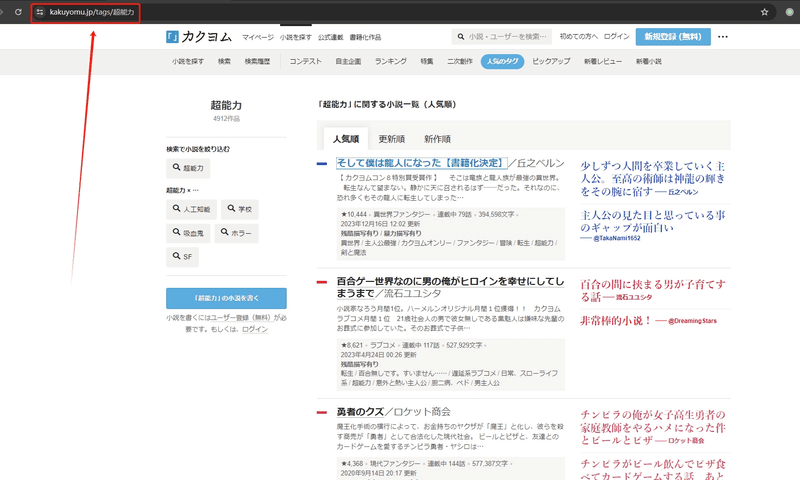This screenshot has width=800, height=480.
Task: Click the 超能力 search chip in sidebar
Action: [188, 168]
